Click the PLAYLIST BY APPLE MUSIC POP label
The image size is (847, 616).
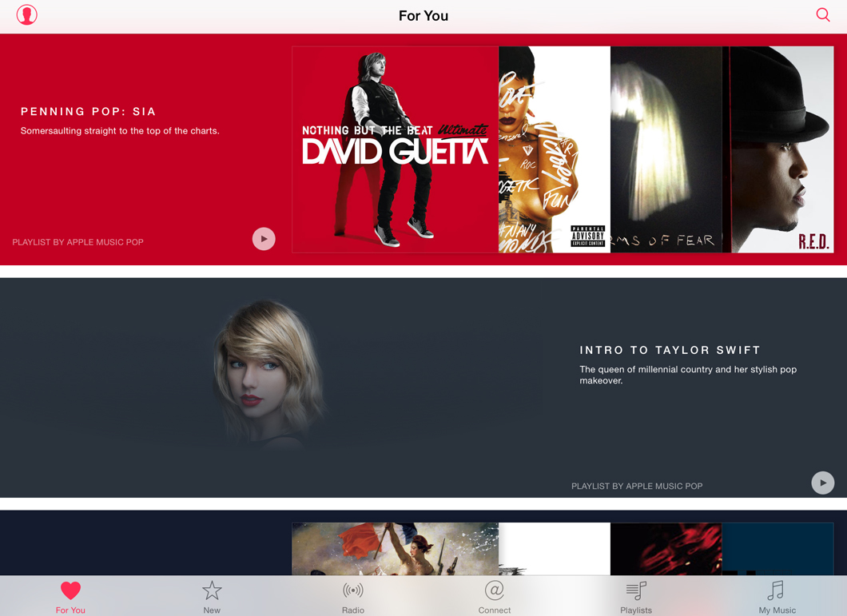78,241
